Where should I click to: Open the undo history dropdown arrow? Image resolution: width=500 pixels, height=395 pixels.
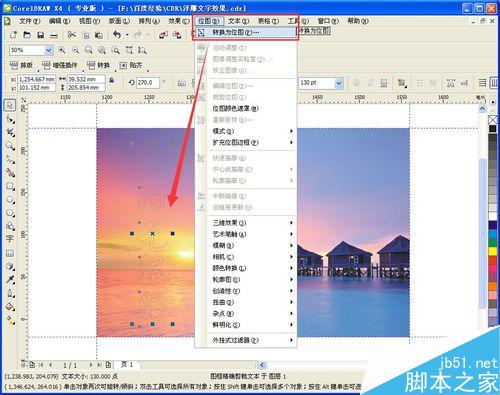tap(127, 35)
